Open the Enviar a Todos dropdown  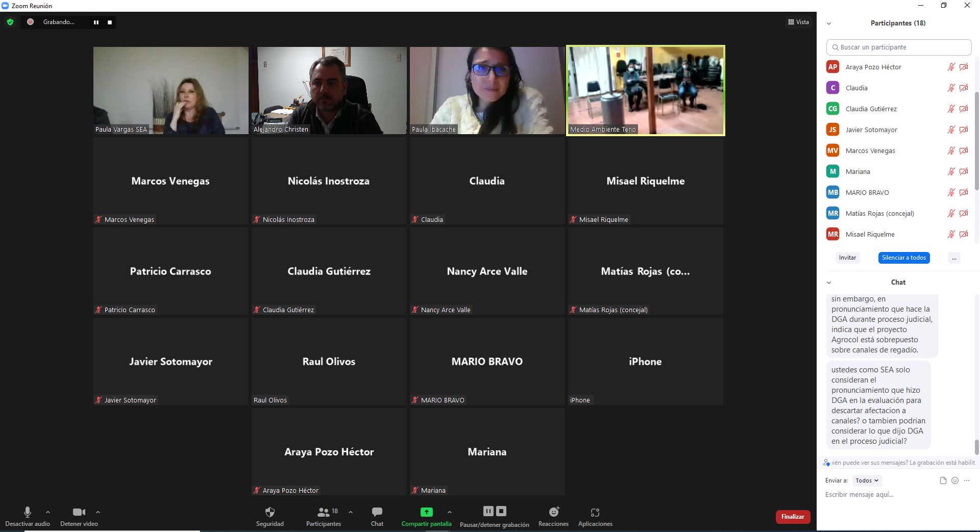pos(867,480)
